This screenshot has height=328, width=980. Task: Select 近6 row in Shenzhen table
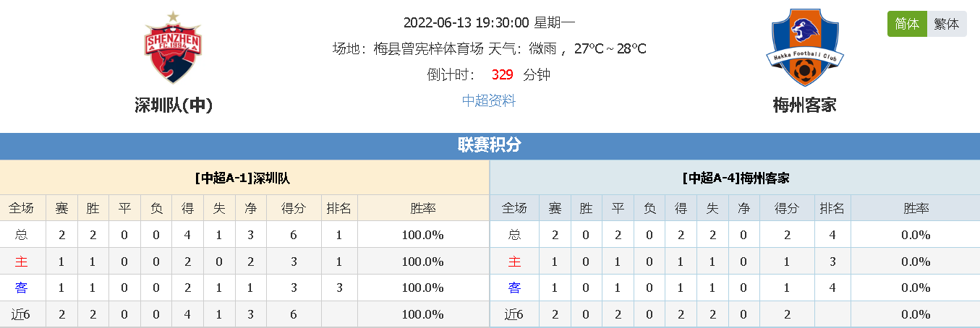[x=245, y=314]
